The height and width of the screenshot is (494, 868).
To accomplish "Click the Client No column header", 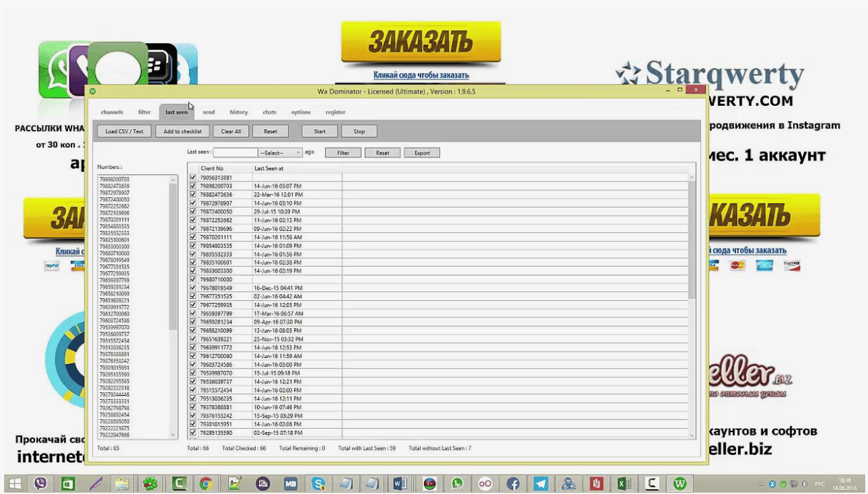I will [x=225, y=168].
